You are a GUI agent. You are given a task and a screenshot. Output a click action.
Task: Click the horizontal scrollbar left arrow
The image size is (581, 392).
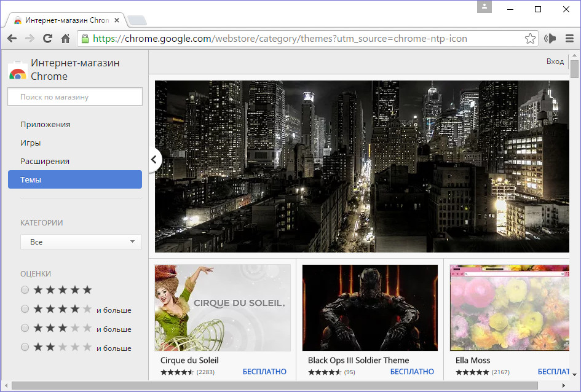6,386
